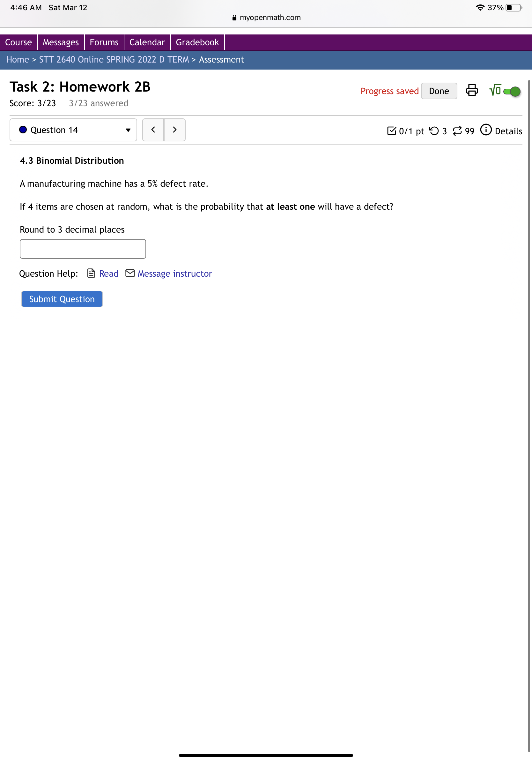
Task: Open the Forums menu item
Action: click(x=104, y=42)
